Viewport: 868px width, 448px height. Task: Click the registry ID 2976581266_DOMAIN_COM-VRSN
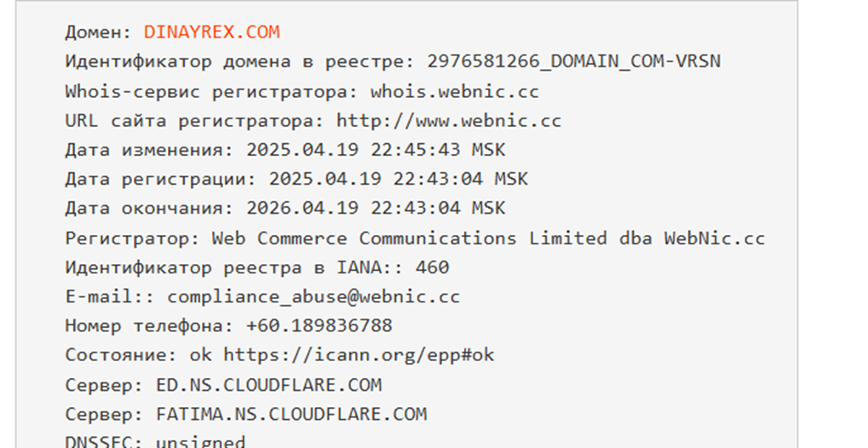click(x=574, y=61)
